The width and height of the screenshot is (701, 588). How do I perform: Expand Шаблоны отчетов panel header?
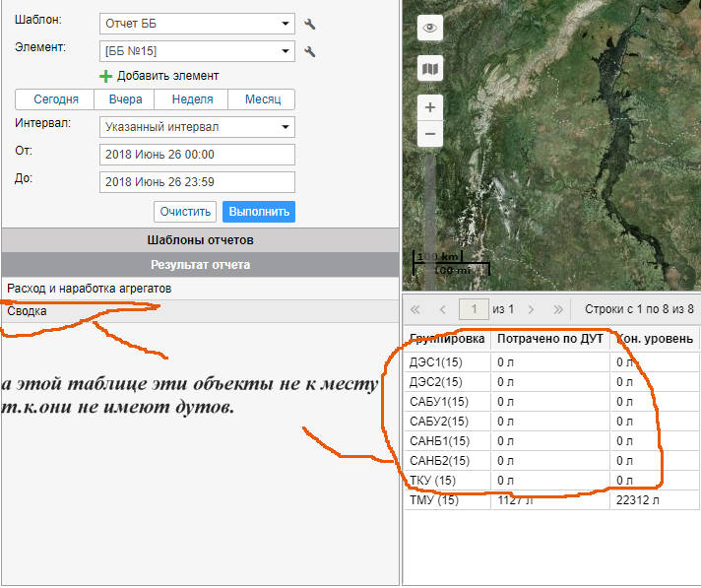coord(200,240)
